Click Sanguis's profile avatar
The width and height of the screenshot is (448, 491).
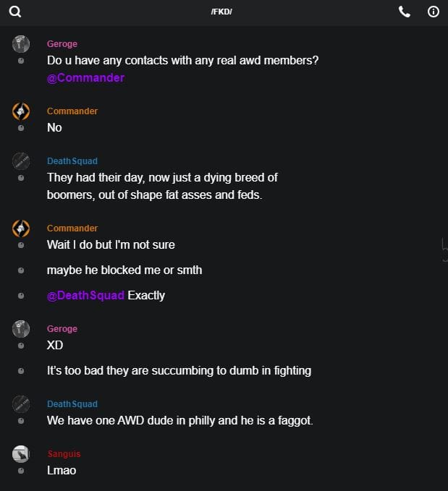coord(21,454)
